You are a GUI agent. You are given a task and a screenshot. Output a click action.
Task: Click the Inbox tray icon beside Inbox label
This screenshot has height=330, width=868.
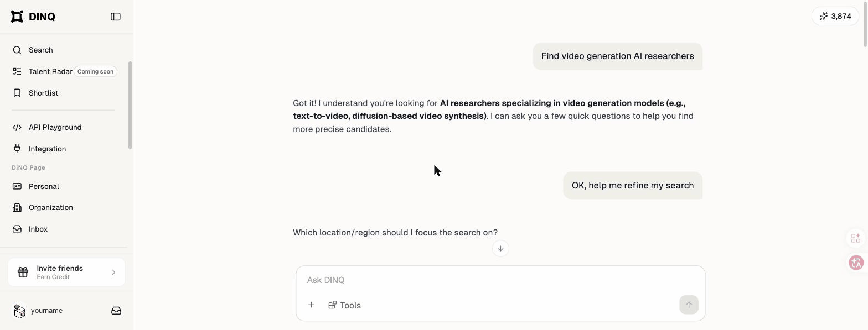point(17,229)
